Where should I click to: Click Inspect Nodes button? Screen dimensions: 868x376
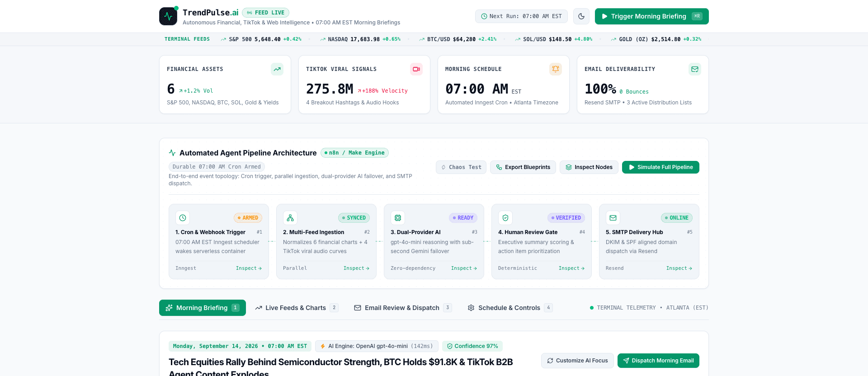tap(589, 167)
